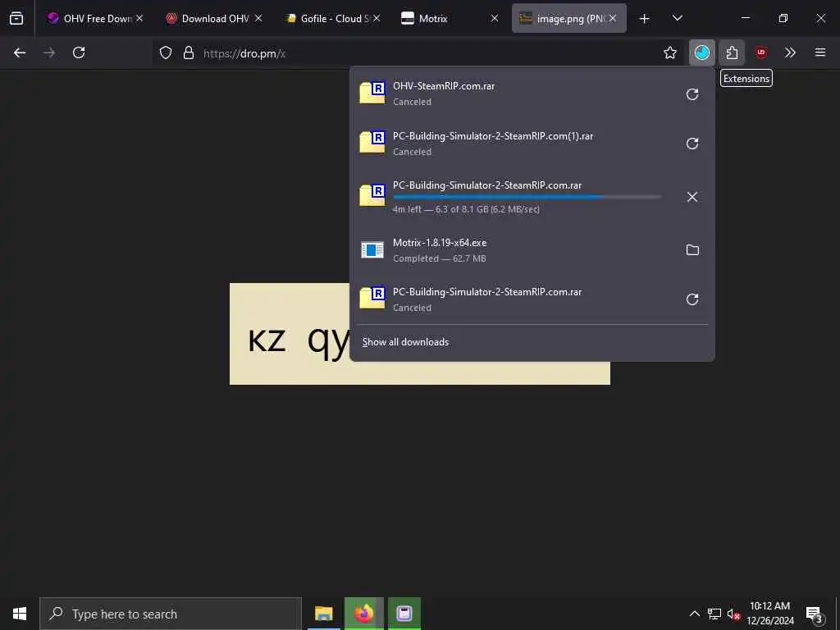This screenshot has width=840, height=630.
Task: Click Firefox icon in taskbar
Action: coord(363,614)
